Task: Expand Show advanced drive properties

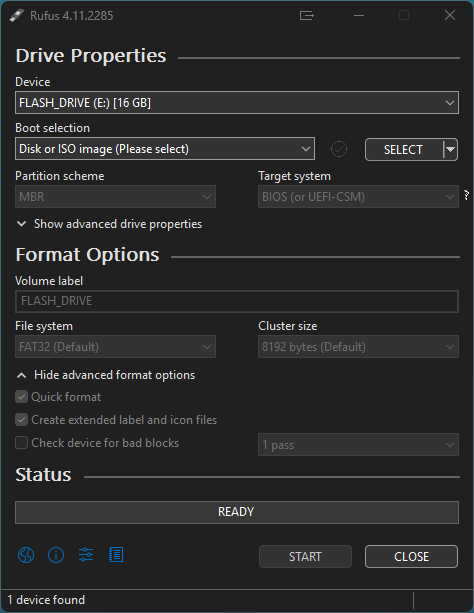Action: click(110, 224)
